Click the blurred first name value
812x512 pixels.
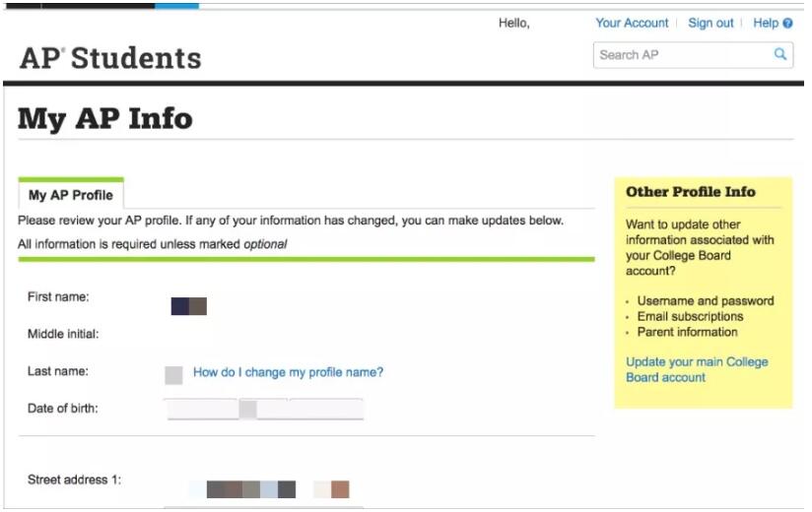(188, 306)
